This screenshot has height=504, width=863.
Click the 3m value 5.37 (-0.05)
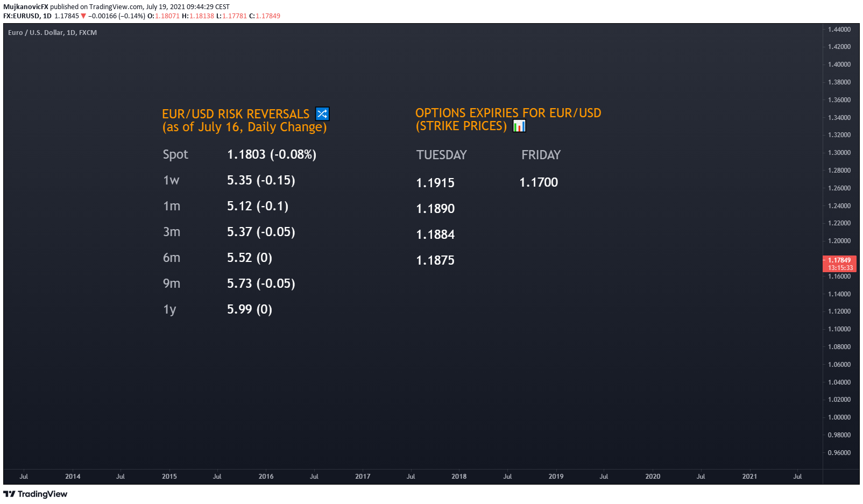point(261,232)
